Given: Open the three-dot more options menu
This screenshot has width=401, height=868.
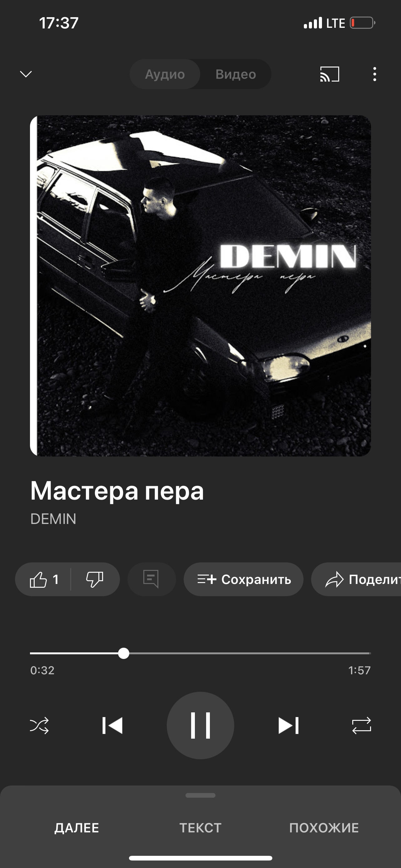Looking at the screenshot, I should pyautogui.click(x=374, y=74).
